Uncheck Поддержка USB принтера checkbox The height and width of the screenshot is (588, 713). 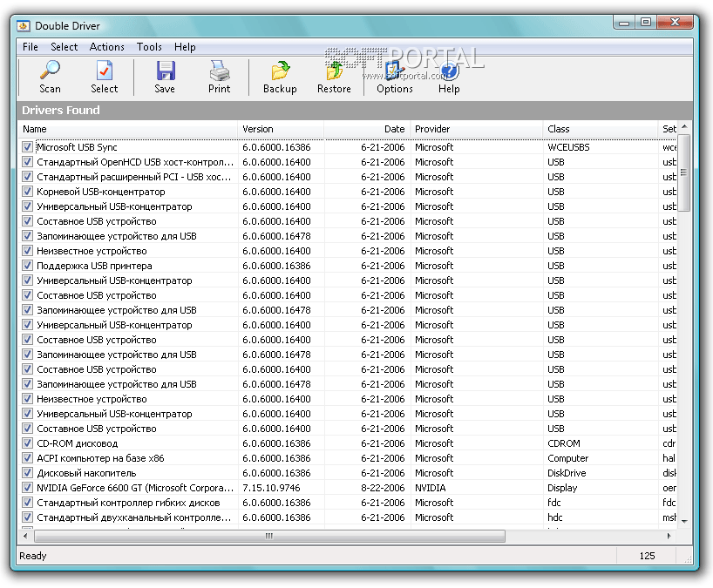click(27, 266)
